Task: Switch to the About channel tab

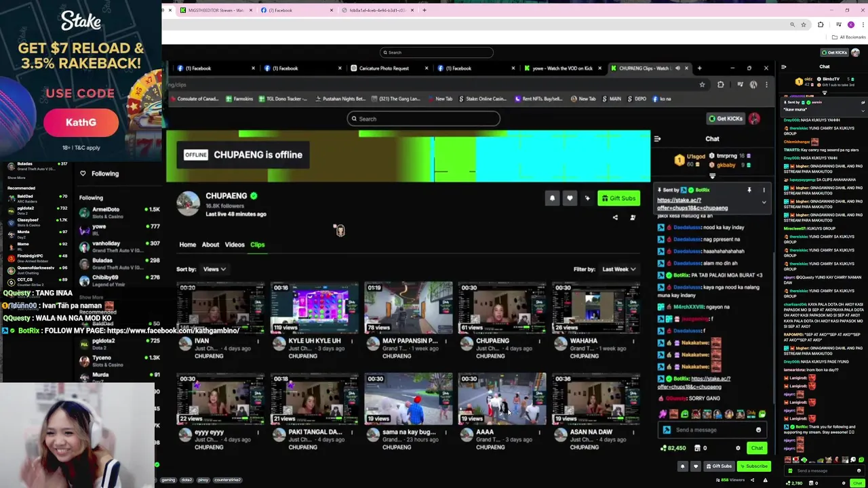Action: click(x=210, y=245)
